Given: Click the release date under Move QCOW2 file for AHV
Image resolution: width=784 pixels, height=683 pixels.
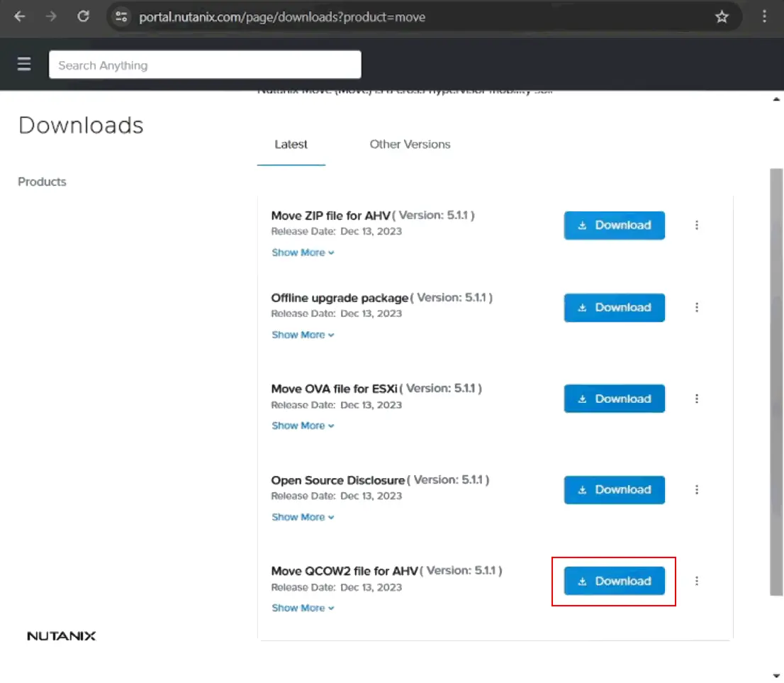Looking at the screenshot, I should [x=337, y=587].
